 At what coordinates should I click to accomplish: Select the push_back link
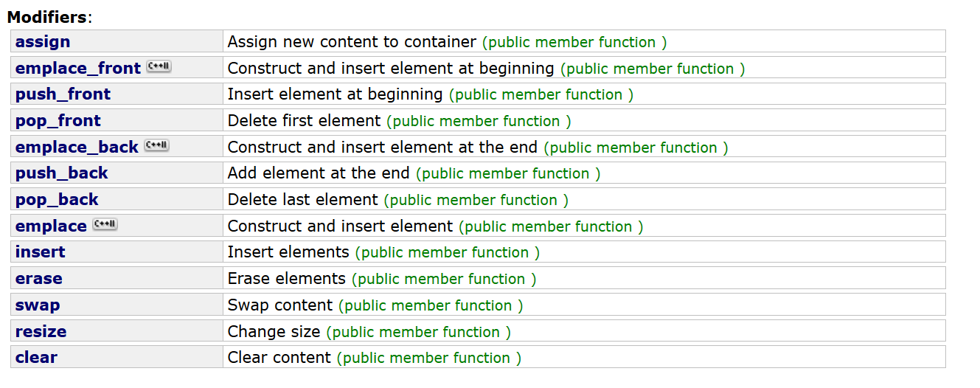62,173
